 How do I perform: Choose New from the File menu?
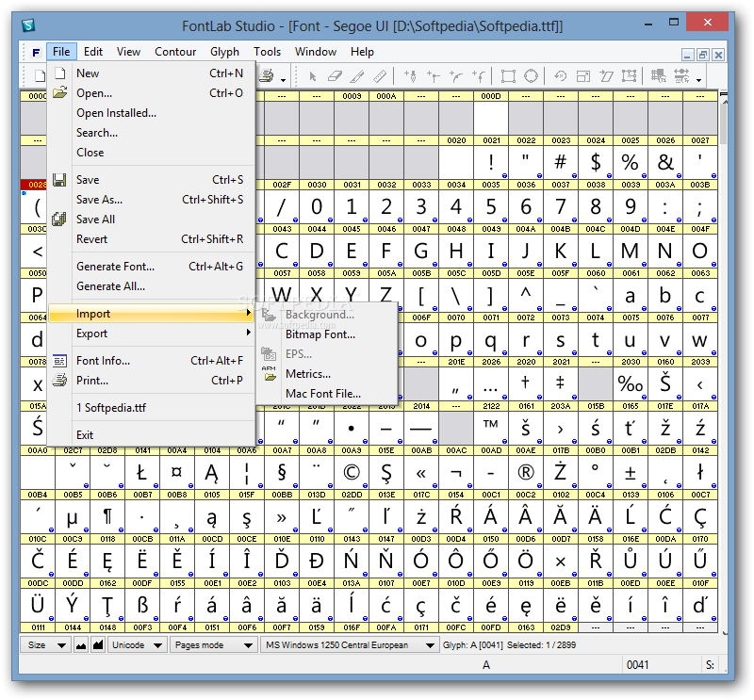[x=151, y=73]
